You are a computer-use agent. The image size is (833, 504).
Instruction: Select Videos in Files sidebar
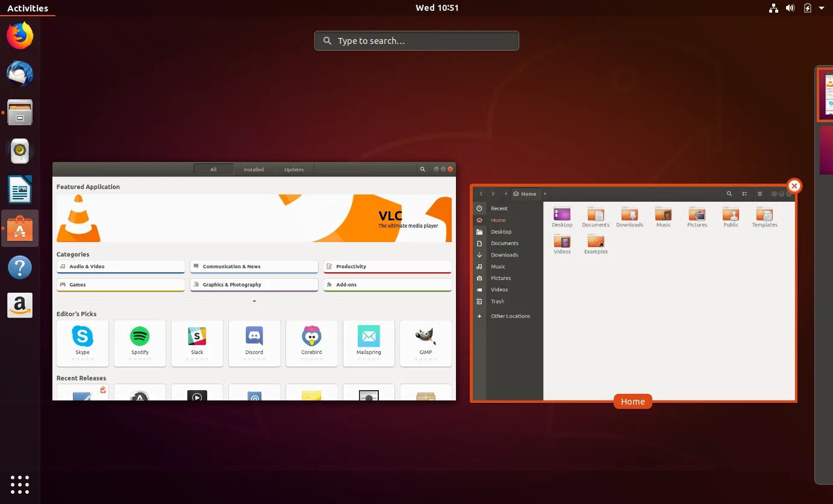(509, 290)
